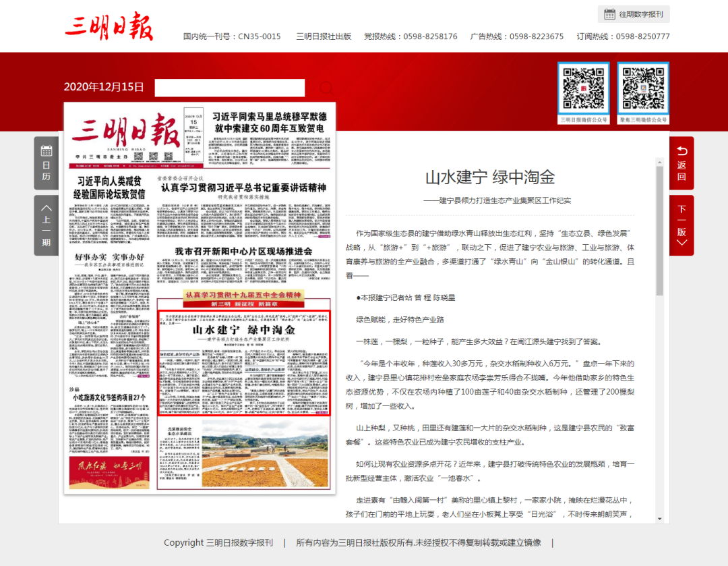Screen dimensions: 728x566
Task: Click 订阅热线：0598-8250777
Action: 623,36
